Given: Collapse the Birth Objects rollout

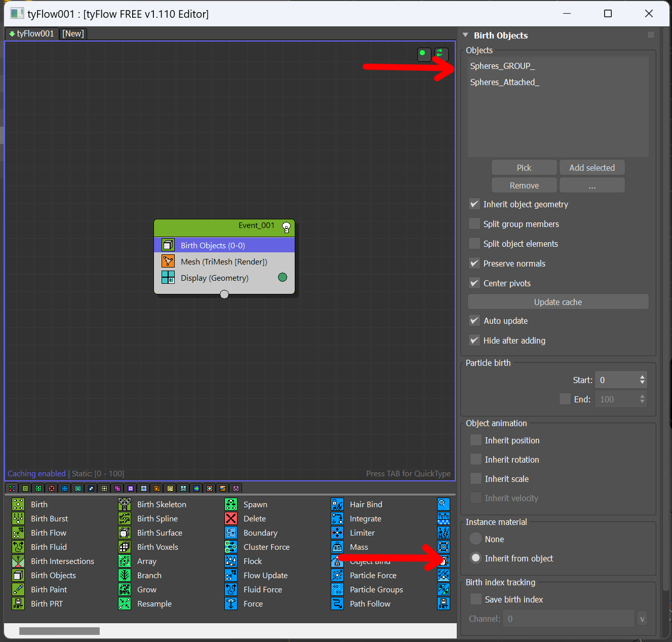Looking at the screenshot, I should point(465,35).
